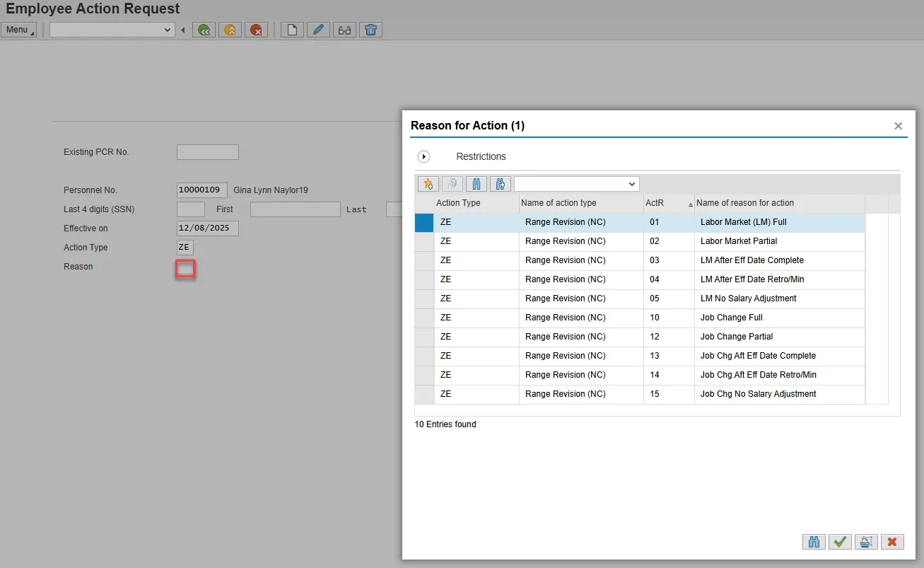Click the binoculars icon in the dialog footer

(x=814, y=542)
